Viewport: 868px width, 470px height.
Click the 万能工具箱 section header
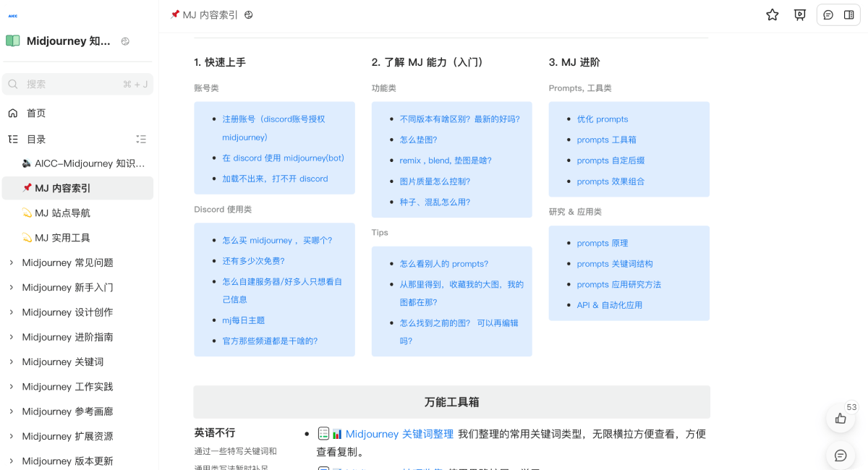pyautogui.click(x=451, y=402)
